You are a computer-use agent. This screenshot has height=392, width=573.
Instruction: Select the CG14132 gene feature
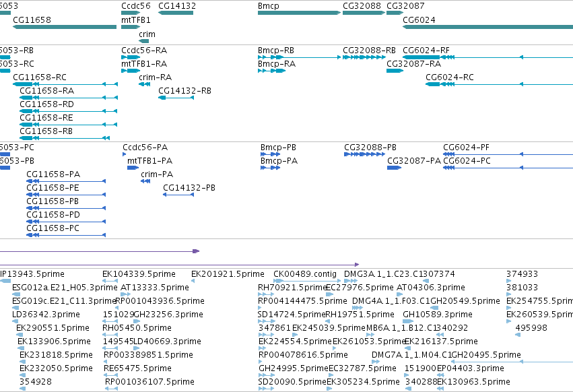pyautogui.click(x=176, y=13)
